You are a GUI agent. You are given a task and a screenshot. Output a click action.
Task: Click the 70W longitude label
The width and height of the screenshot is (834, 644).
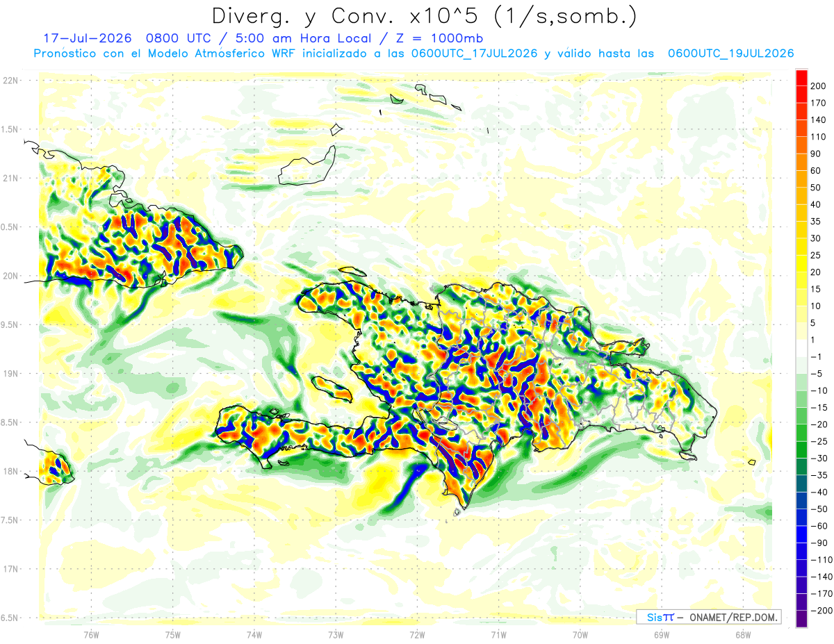point(580,634)
